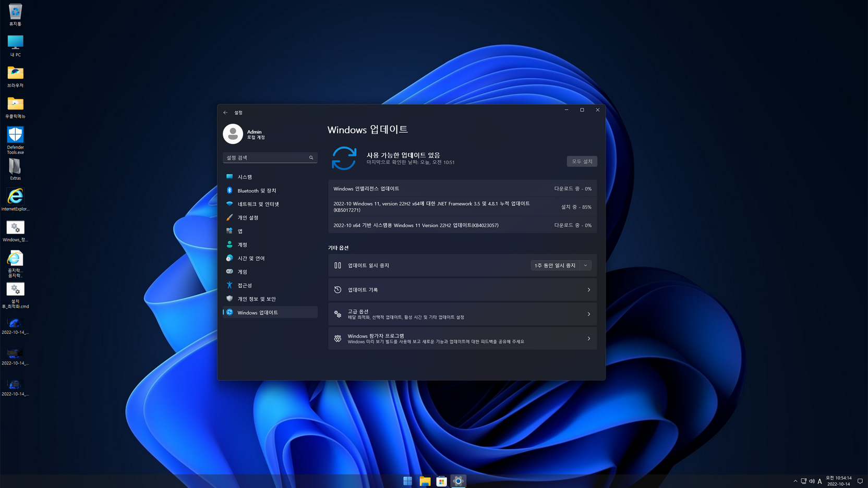
Task: Select Extras desktop icon
Action: point(15,169)
